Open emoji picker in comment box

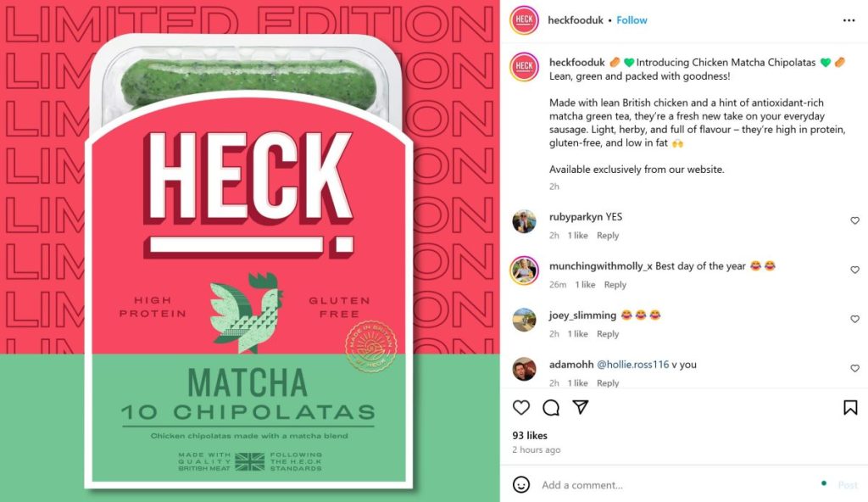point(521,485)
